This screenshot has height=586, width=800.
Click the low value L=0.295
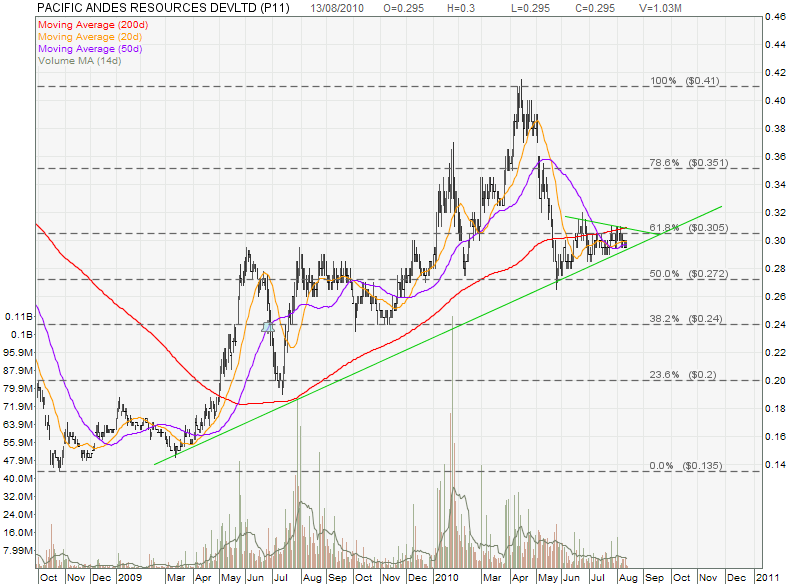pyautogui.click(x=531, y=8)
